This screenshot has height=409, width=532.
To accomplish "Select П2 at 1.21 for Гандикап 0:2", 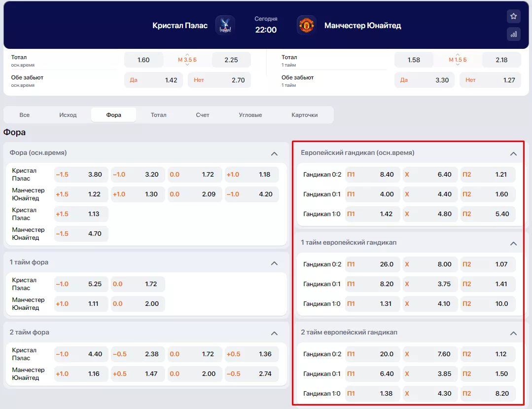I will coord(488,175).
